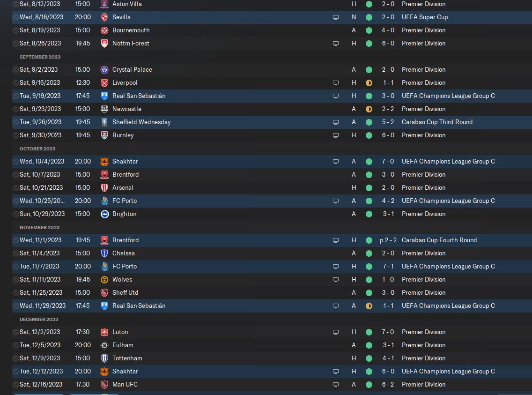Image resolution: width=532 pixels, height=395 pixels.
Task: Open the 7 - 0 Shakhtar match result
Action: 388,162
